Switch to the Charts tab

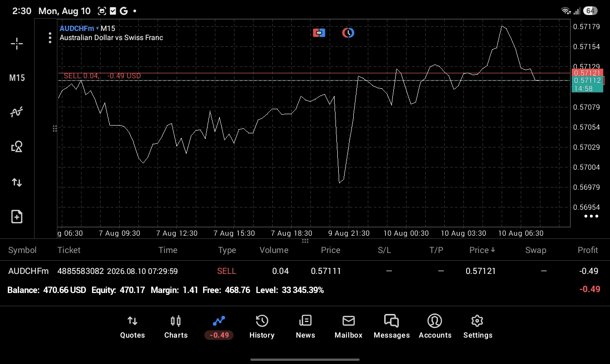click(176, 327)
